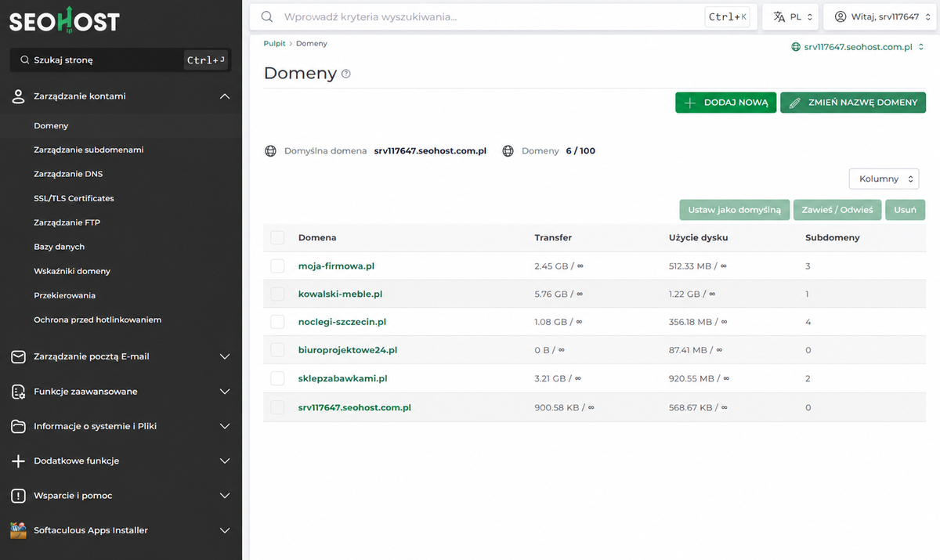940x560 pixels.
Task: Click the ZMIEŃ NAZWĘ DOMENY button
Action: (x=853, y=103)
